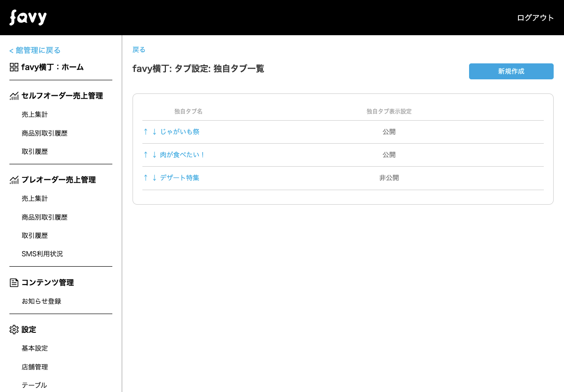Open 取引履歴 under プレオーダー売上管理
The image size is (564, 392).
(35, 236)
